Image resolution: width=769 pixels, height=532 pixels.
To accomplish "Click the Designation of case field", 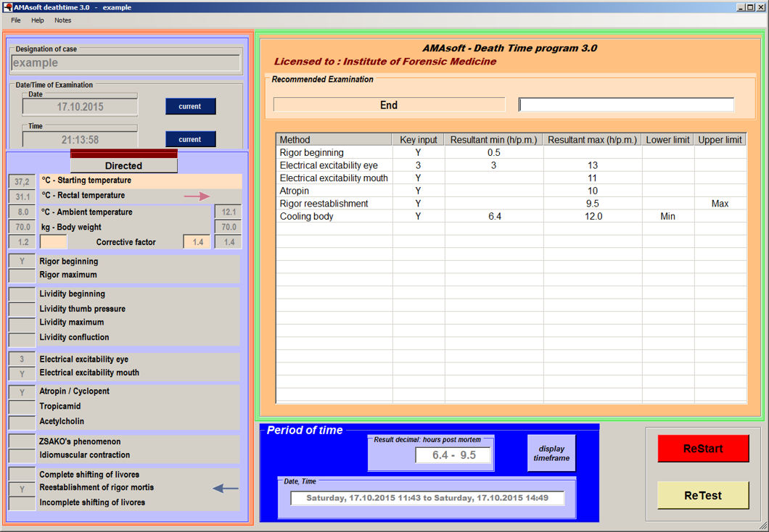I will (126, 63).
